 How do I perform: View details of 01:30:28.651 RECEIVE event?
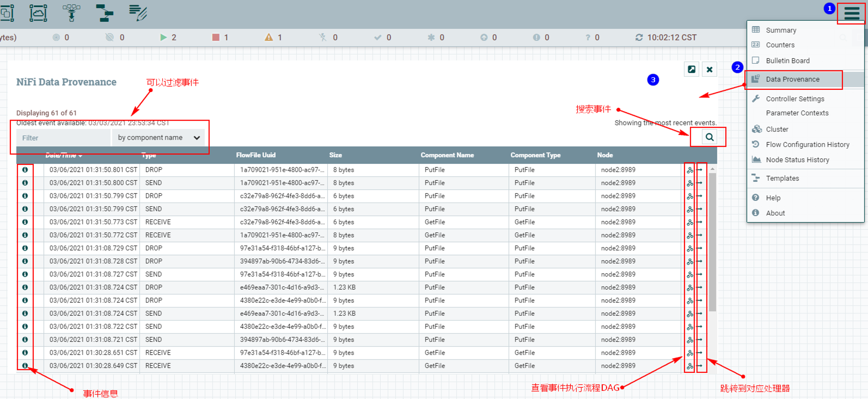click(x=25, y=353)
